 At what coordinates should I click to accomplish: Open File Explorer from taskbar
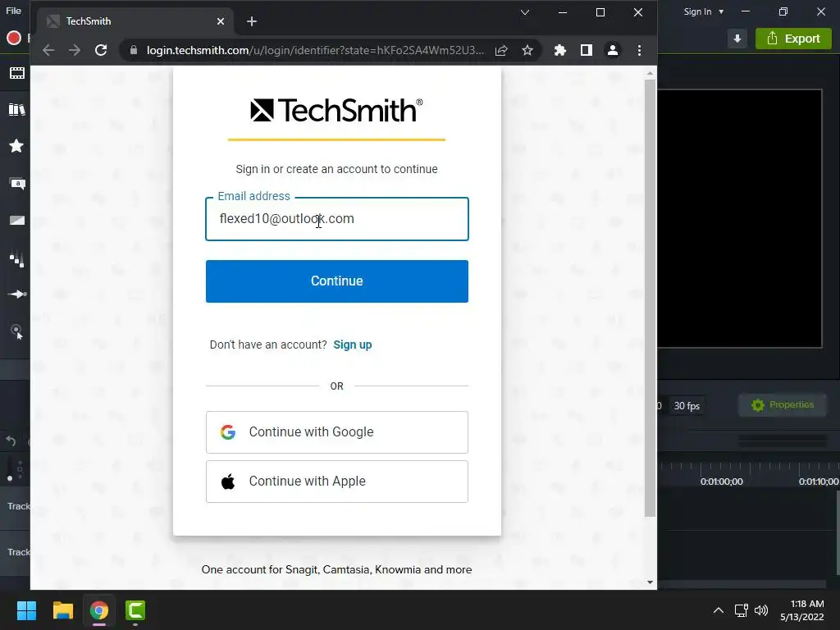(62, 610)
